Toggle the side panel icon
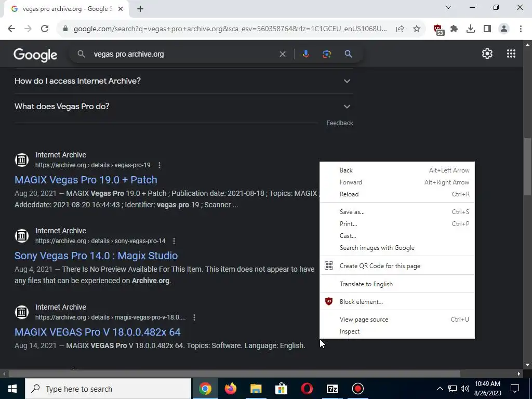532x399 pixels. [487, 29]
